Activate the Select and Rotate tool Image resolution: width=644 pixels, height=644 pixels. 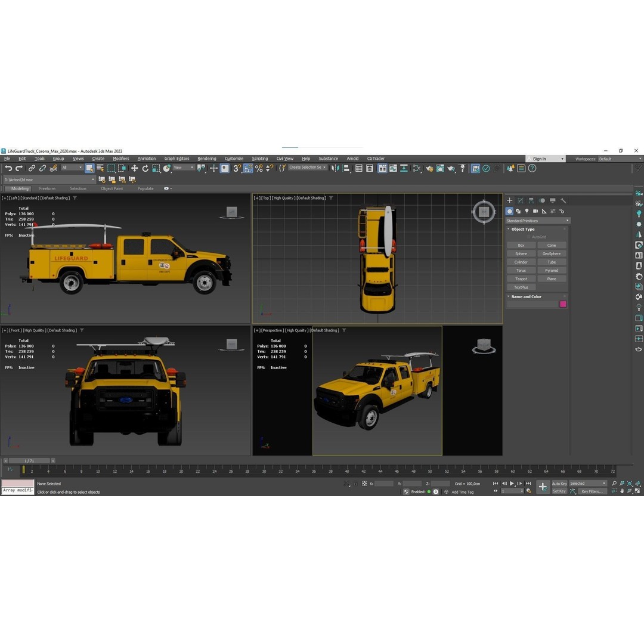pyautogui.click(x=145, y=168)
